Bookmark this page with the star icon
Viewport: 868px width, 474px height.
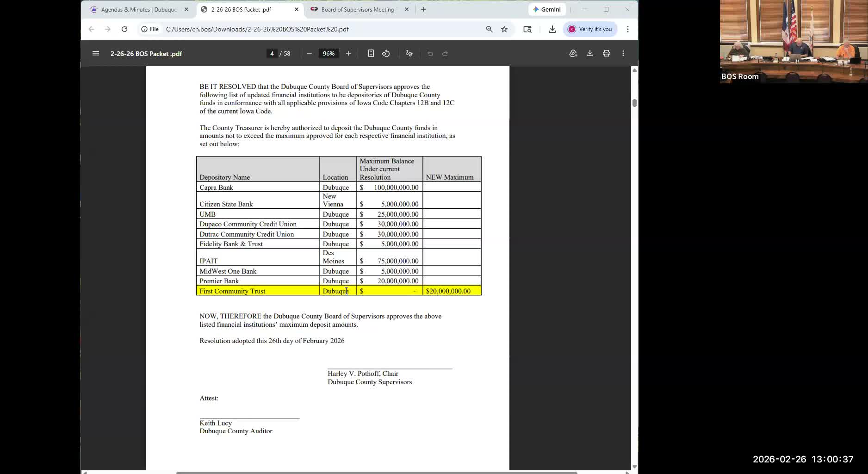[x=504, y=29]
